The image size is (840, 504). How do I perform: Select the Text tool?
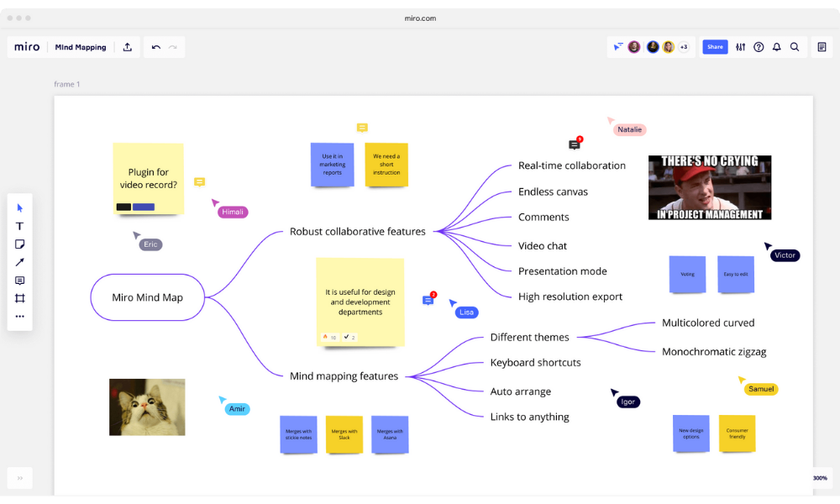click(20, 226)
